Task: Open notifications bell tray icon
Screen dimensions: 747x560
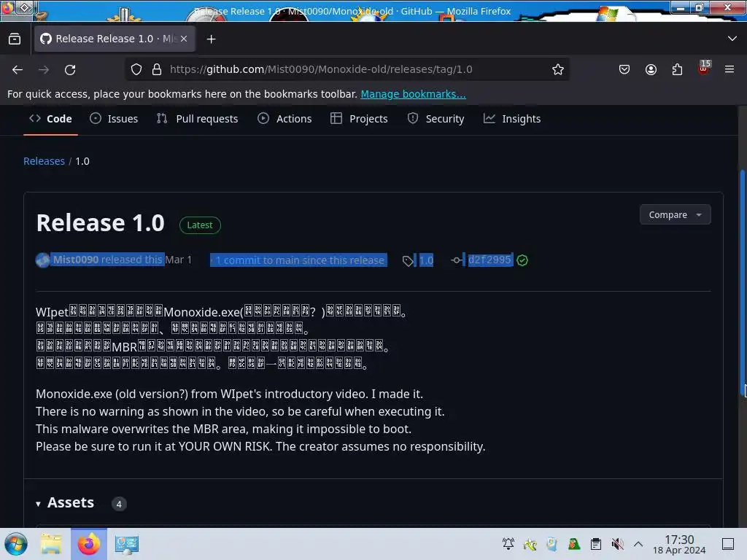Action: click(x=508, y=544)
